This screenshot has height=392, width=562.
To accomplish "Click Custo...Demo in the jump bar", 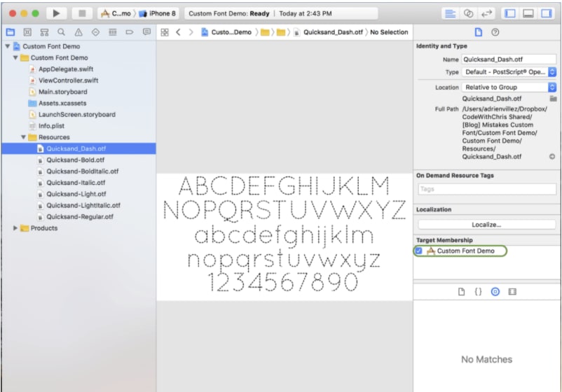I will [226, 32].
